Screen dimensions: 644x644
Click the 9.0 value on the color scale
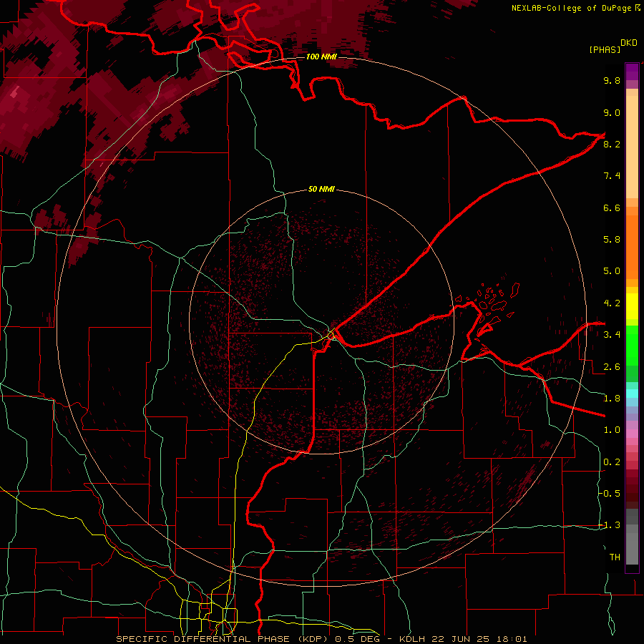tap(612, 112)
